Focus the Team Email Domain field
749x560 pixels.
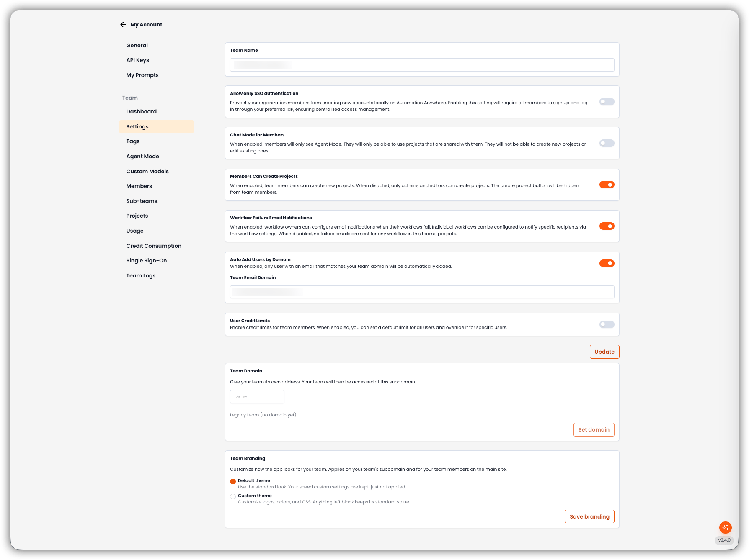pyautogui.click(x=422, y=292)
